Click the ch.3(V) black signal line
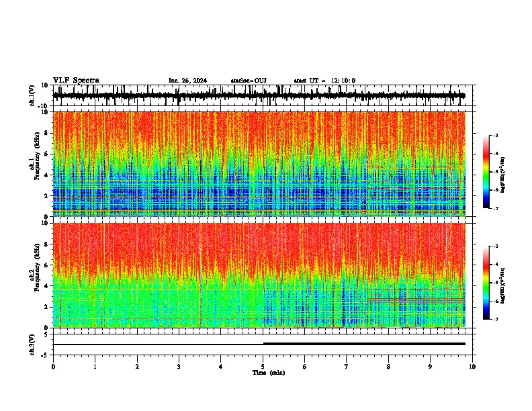The image size is (532, 411). pos(259,345)
